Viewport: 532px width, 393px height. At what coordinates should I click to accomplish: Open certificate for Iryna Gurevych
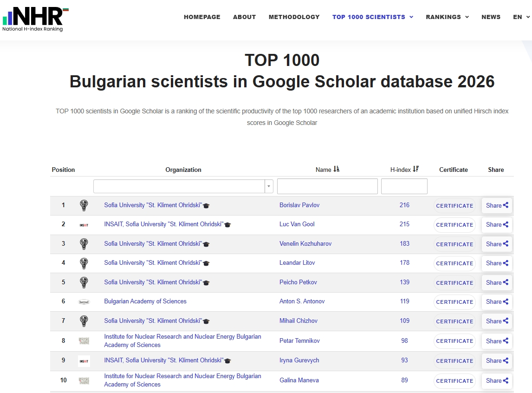454,361
